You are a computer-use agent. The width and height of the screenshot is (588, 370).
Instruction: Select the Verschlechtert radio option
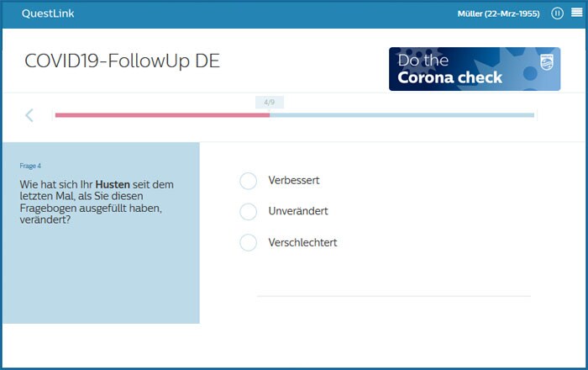point(249,242)
